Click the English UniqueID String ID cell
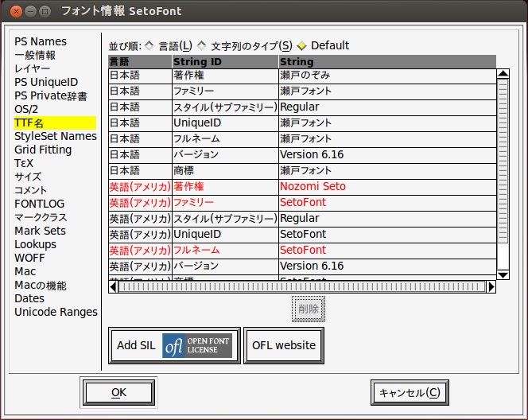 [225, 234]
